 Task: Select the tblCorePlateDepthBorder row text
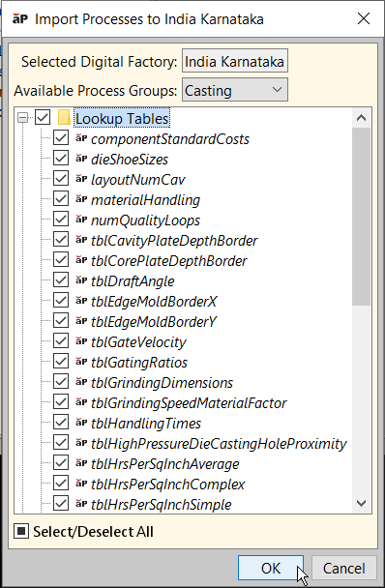169,260
